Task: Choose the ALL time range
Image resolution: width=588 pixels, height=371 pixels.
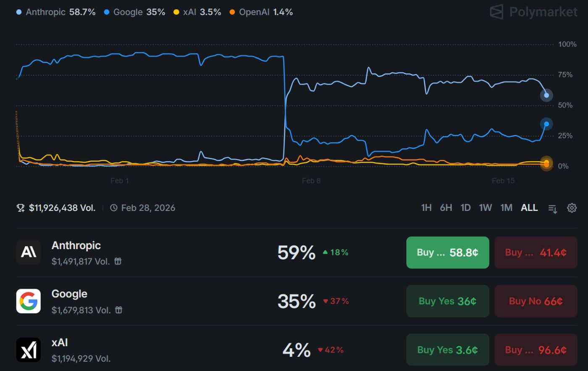Action: tap(529, 208)
